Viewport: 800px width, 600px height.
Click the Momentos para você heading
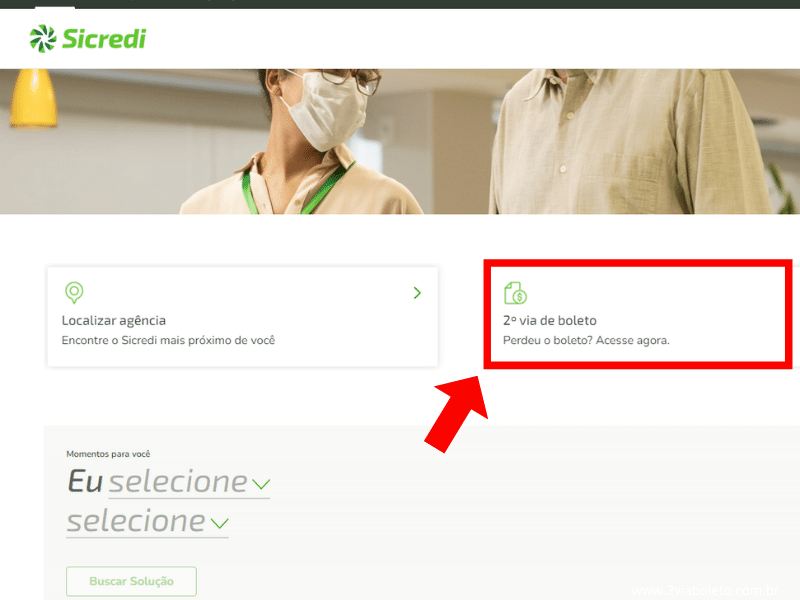[x=108, y=454]
